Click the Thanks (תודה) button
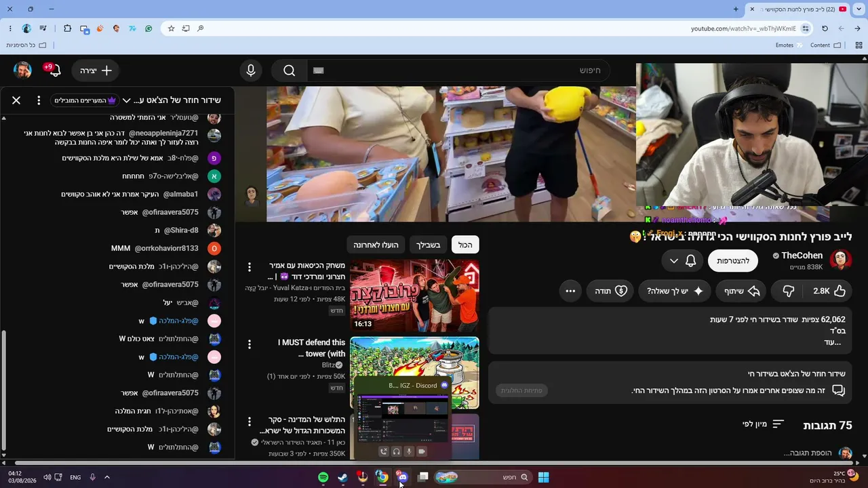The image size is (868, 488). coord(610,291)
